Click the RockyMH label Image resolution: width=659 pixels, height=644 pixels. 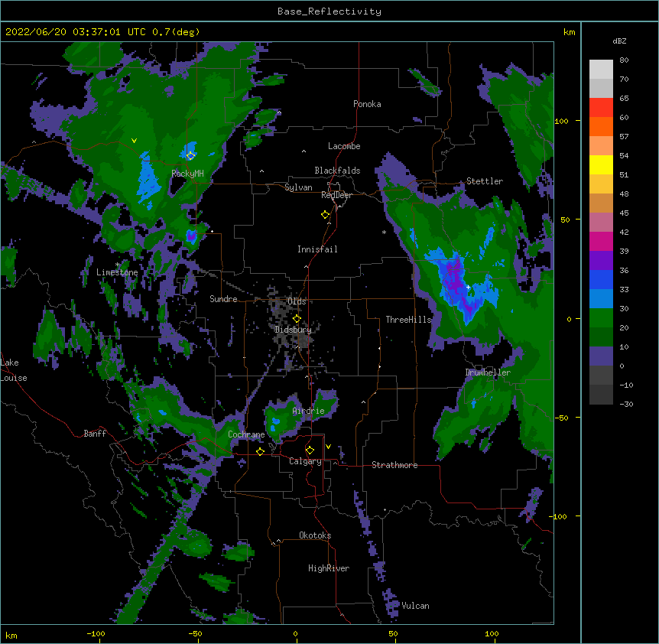187,174
